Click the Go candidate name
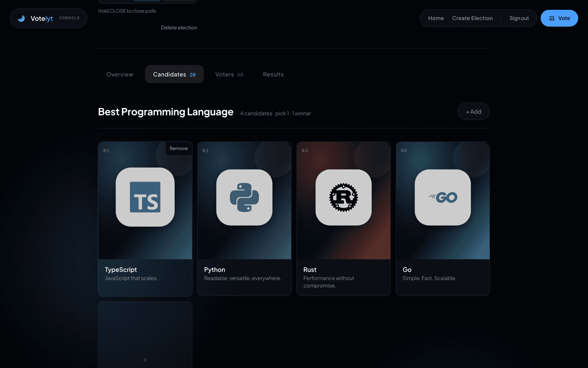 (x=407, y=270)
